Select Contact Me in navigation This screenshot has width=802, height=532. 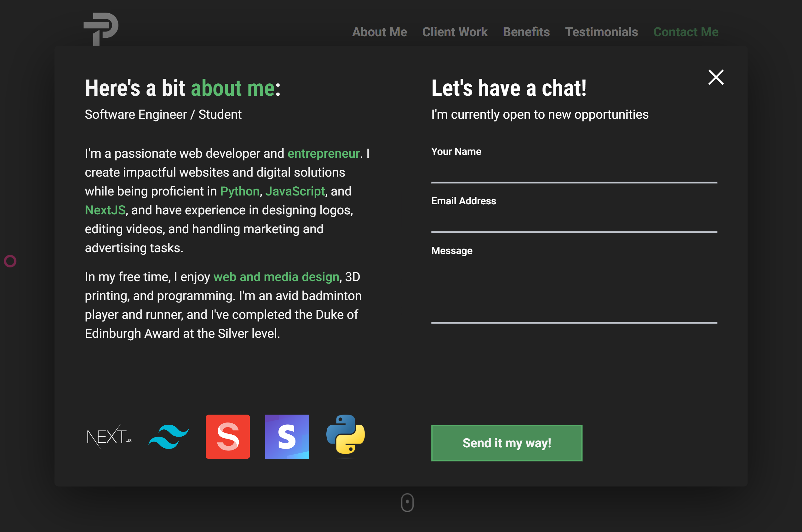click(x=685, y=32)
